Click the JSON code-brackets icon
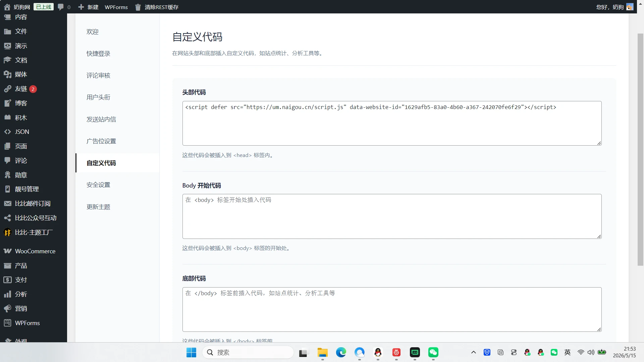Viewport: 644px width, 362px height. [x=7, y=132]
